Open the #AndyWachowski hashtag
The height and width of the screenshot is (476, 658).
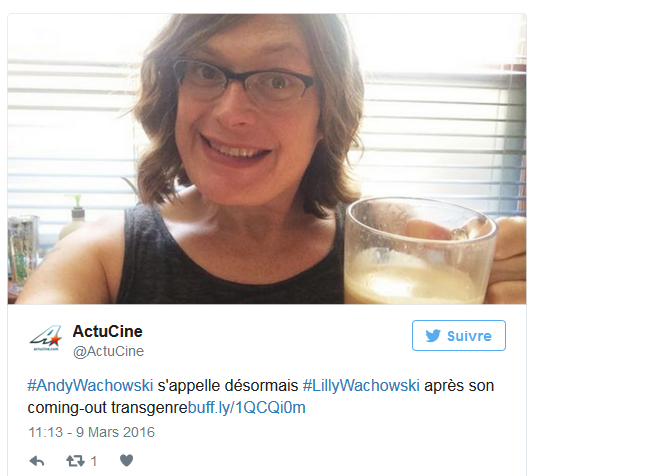coord(90,385)
